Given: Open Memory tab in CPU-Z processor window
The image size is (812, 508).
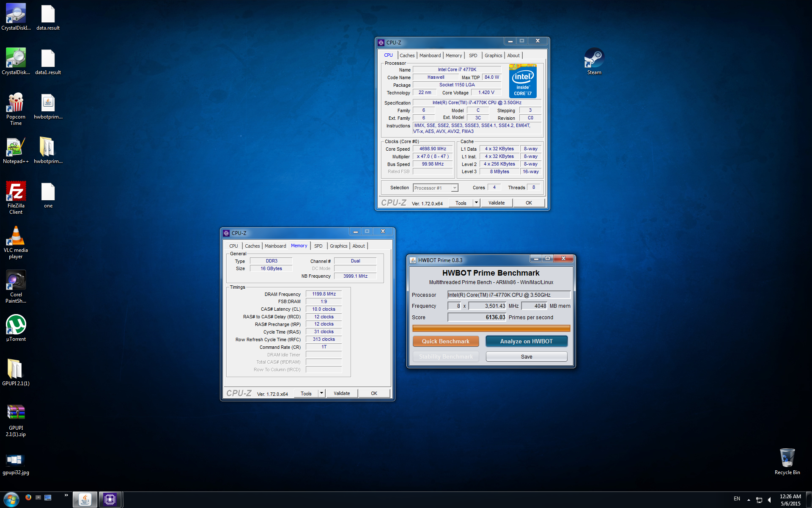Looking at the screenshot, I should [454, 55].
